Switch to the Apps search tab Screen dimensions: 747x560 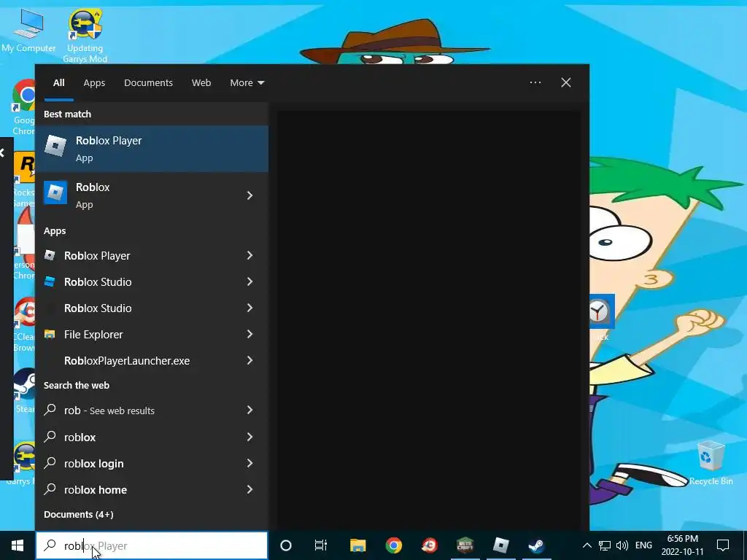[x=94, y=83]
